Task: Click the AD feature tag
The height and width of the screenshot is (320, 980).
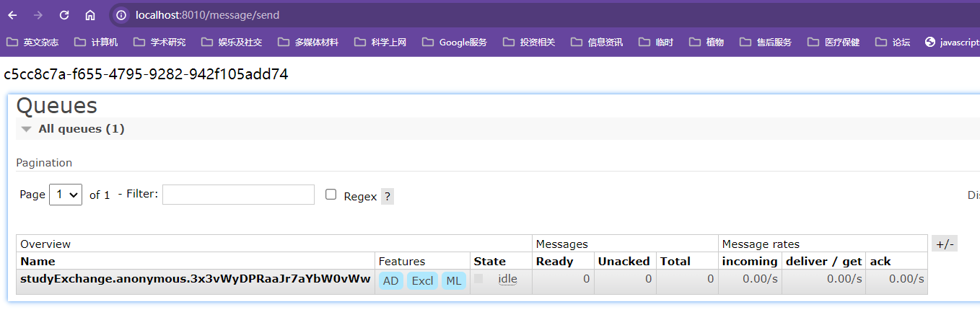Action: pyautogui.click(x=390, y=280)
